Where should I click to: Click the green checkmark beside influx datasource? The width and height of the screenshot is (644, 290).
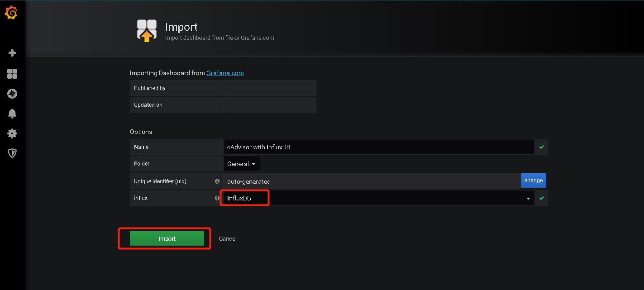[x=541, y=198]
